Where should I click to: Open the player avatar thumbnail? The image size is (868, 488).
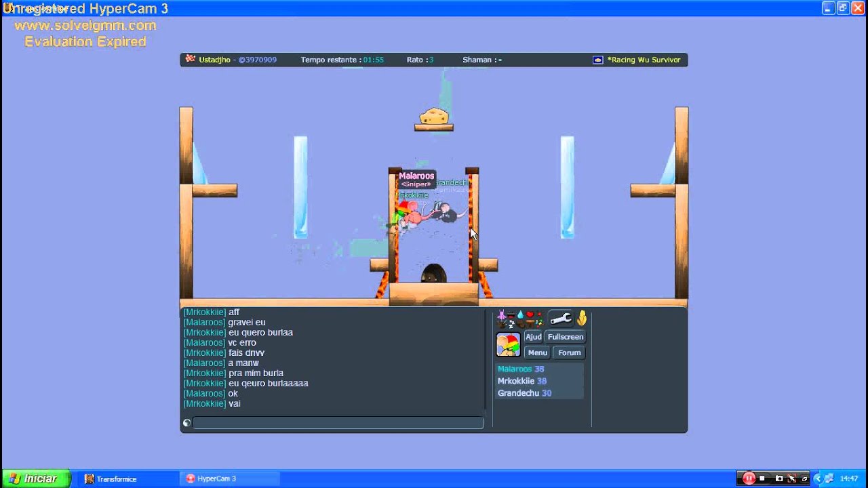(508, 344)
